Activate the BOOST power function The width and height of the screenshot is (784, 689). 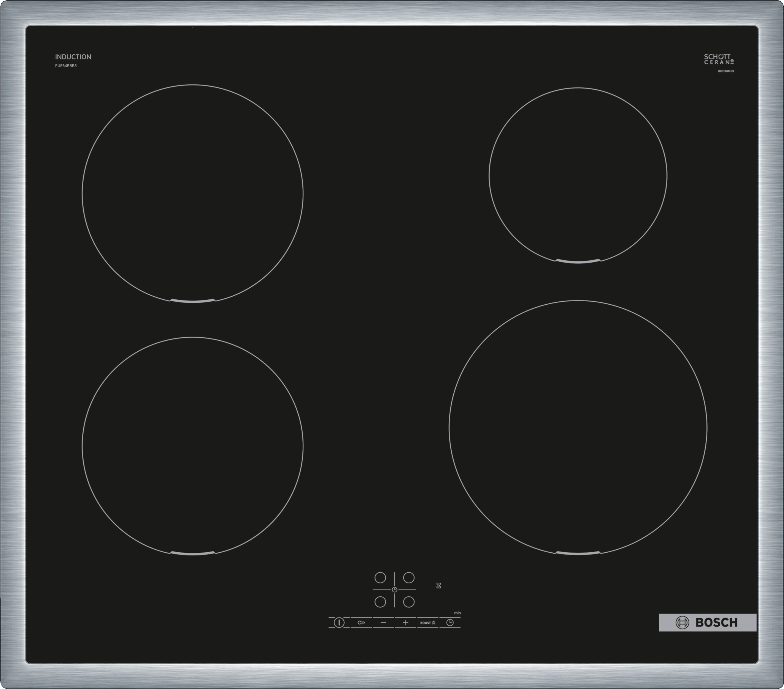point(428,622)
